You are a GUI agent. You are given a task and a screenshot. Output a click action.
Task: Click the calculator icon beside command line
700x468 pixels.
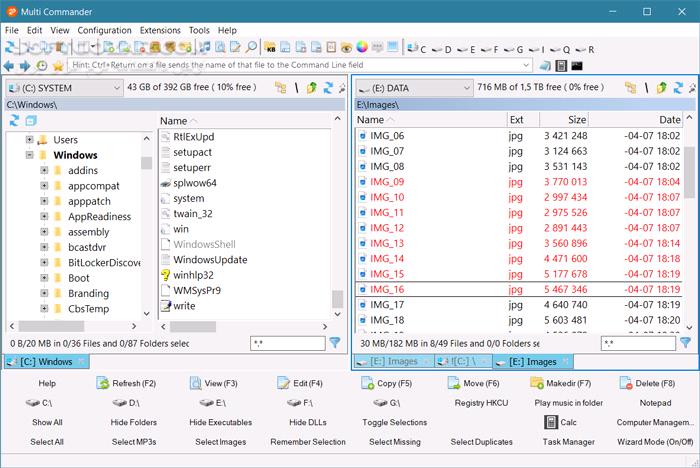click(561, 66)
